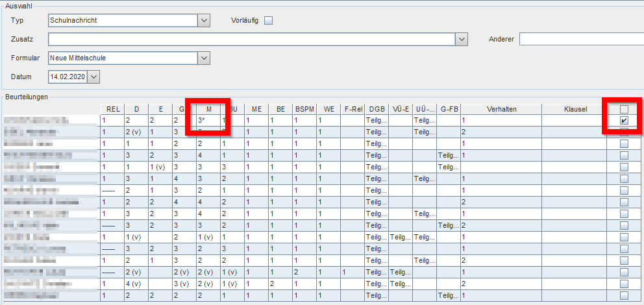The image size is (644, 305).
Task: Uncheck the first row's checked checkbox
Action: tap(624, 120)
